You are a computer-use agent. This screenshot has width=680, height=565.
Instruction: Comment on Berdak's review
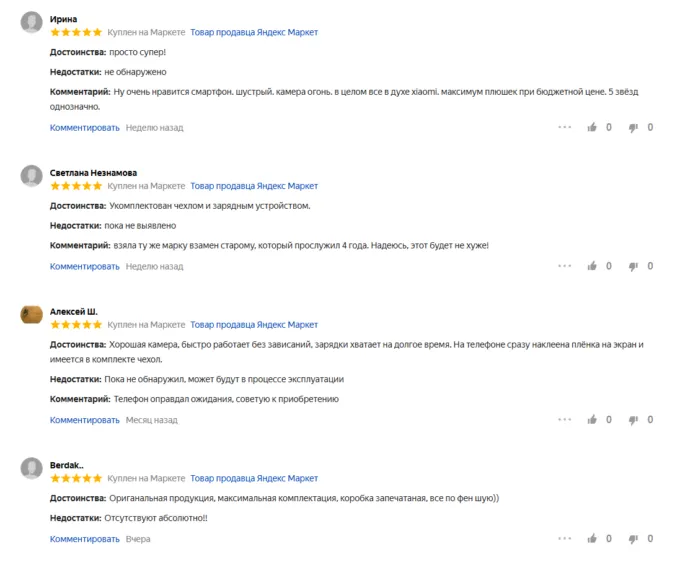(x=85, y=539)
